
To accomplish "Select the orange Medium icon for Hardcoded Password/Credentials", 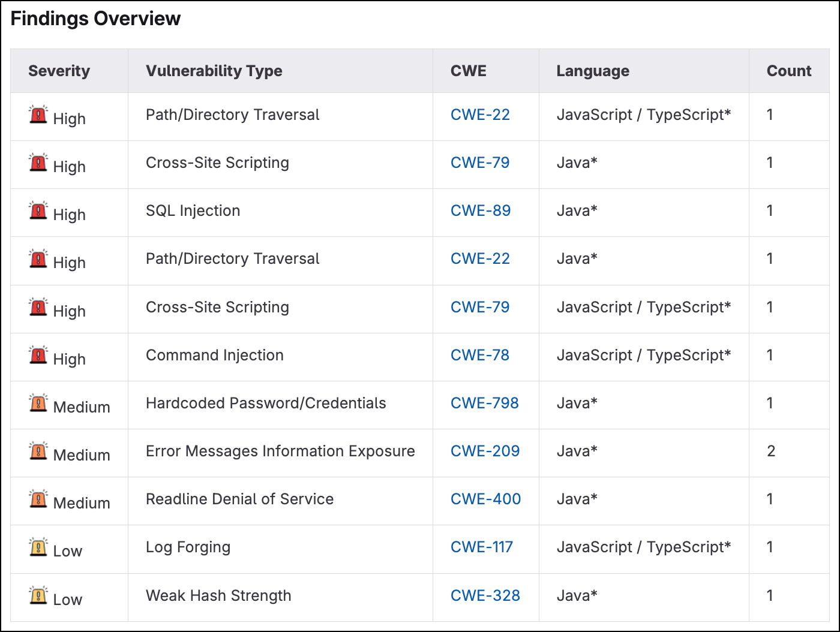I will tap(38, 403).
